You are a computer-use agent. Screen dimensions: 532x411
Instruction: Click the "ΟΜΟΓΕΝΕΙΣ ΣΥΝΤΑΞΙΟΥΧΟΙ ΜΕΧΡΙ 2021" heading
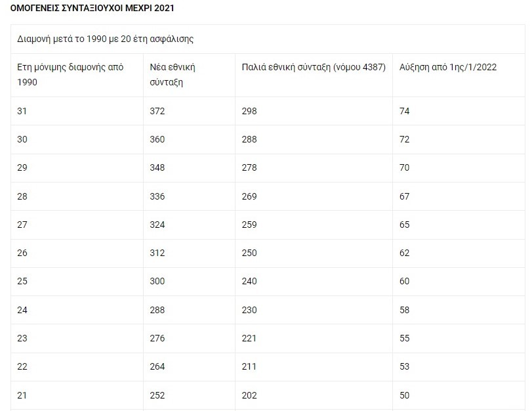click(x=92, y=9)
